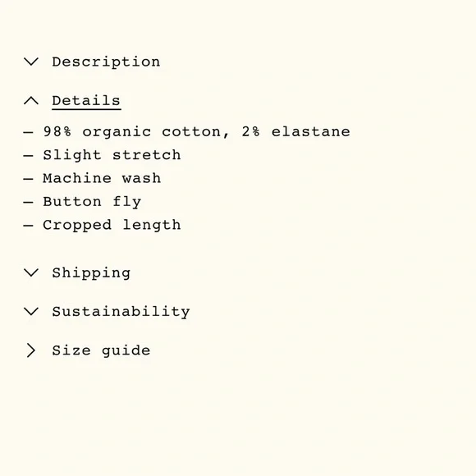Click dash bullet before Cropped length

click(x=28, y=226)
